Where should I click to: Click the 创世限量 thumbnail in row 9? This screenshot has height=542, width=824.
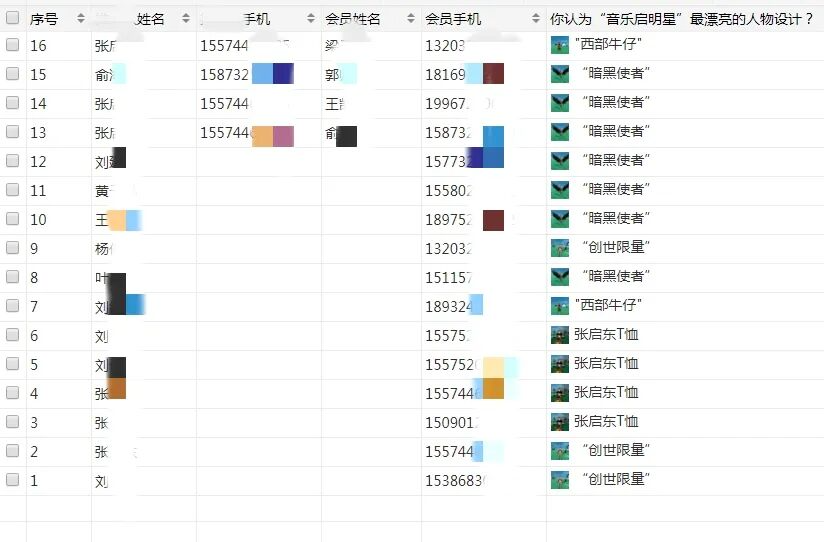[560, 247]
